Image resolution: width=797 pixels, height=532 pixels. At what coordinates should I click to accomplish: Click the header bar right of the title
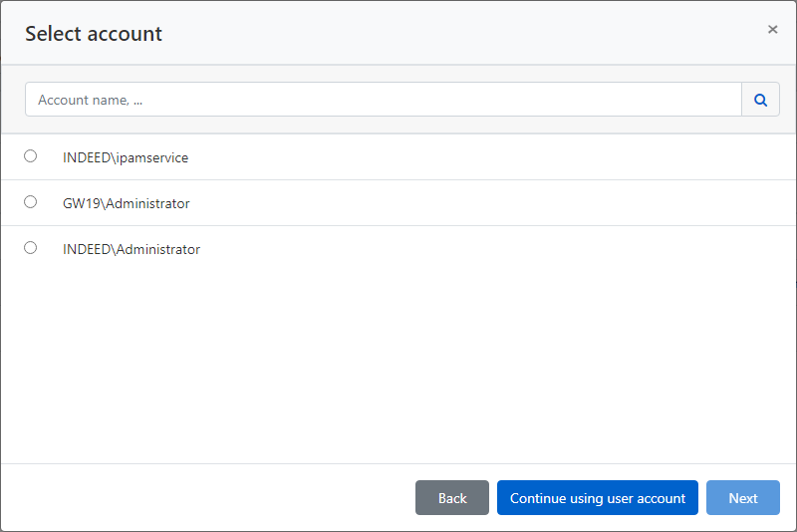pos(448,34)
